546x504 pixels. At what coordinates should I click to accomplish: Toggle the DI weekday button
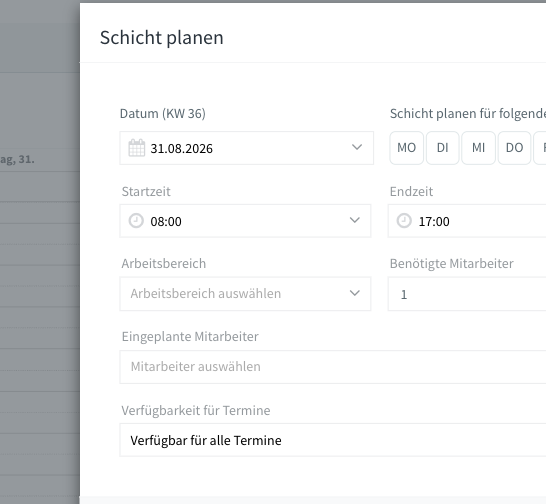443,148
